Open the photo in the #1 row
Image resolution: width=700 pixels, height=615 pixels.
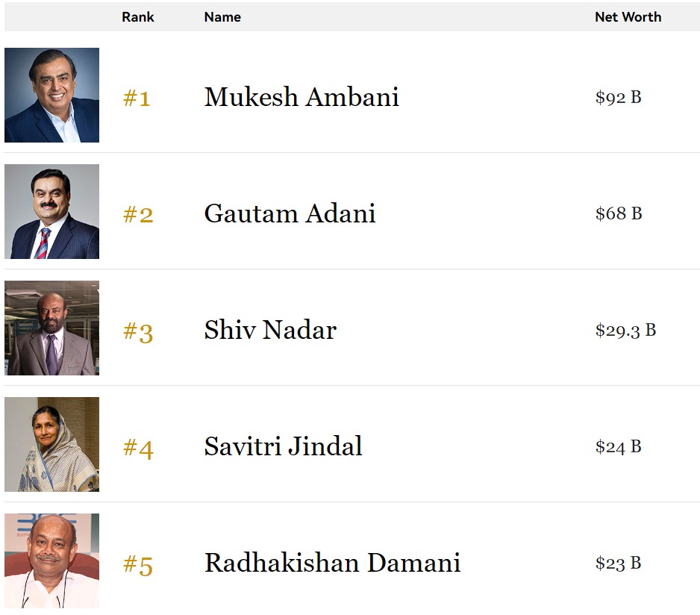(51, 96)
